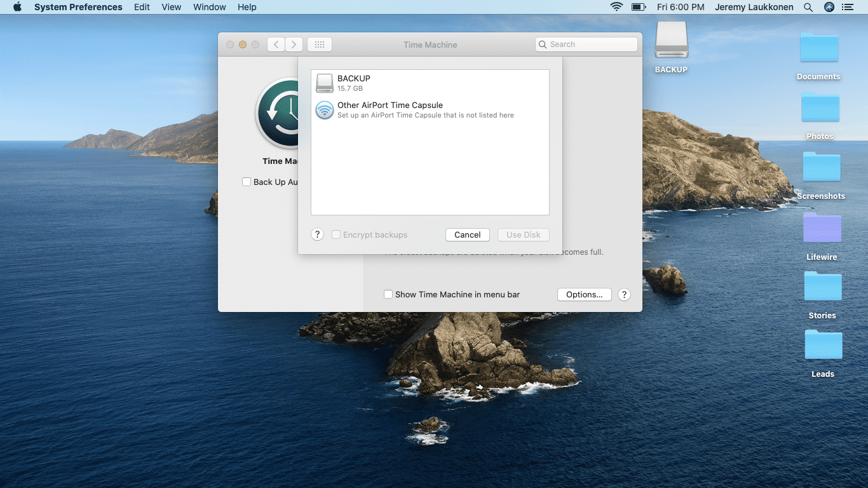Open help for disk selection sheet
The width and height of the screenshot is (868, 488).
click(318, 234)
